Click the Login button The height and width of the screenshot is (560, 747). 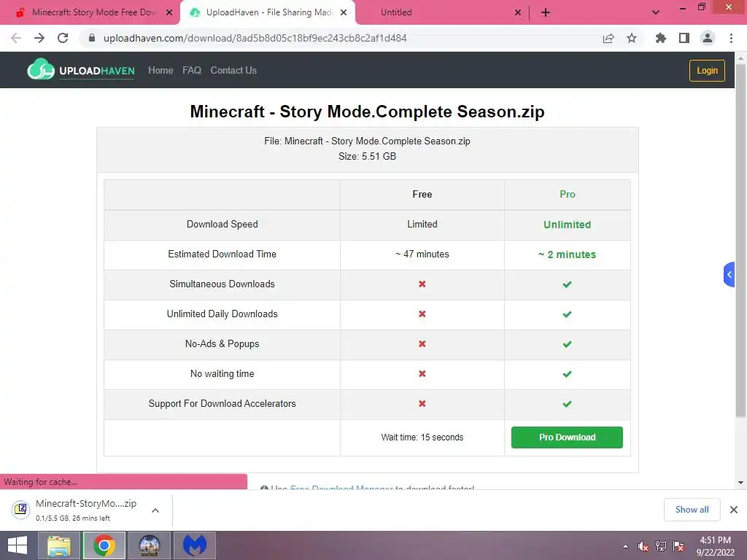[x=707, y=71]
